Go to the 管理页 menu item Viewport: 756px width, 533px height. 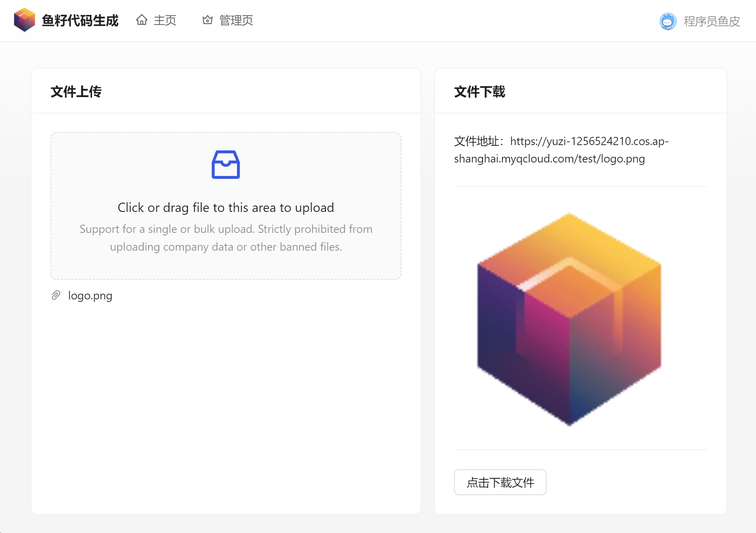coord(236,20)
